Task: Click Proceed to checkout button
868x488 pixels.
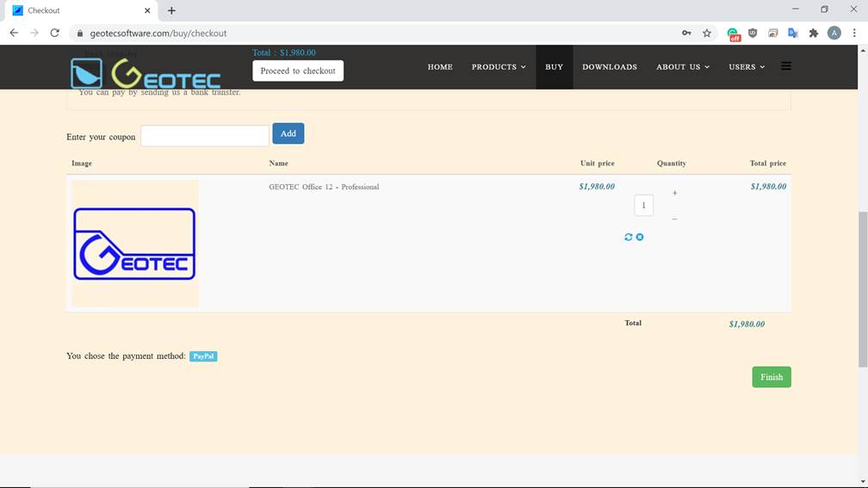Action: (x=298, y=71)
